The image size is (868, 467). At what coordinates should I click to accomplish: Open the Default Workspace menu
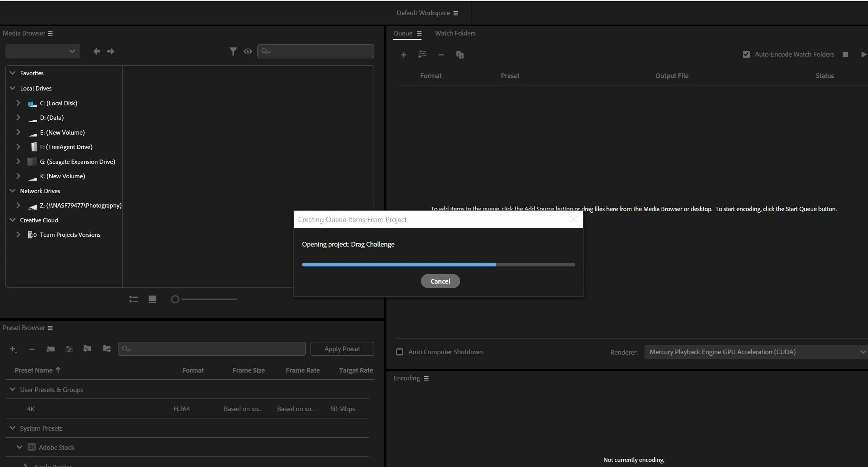427,13
